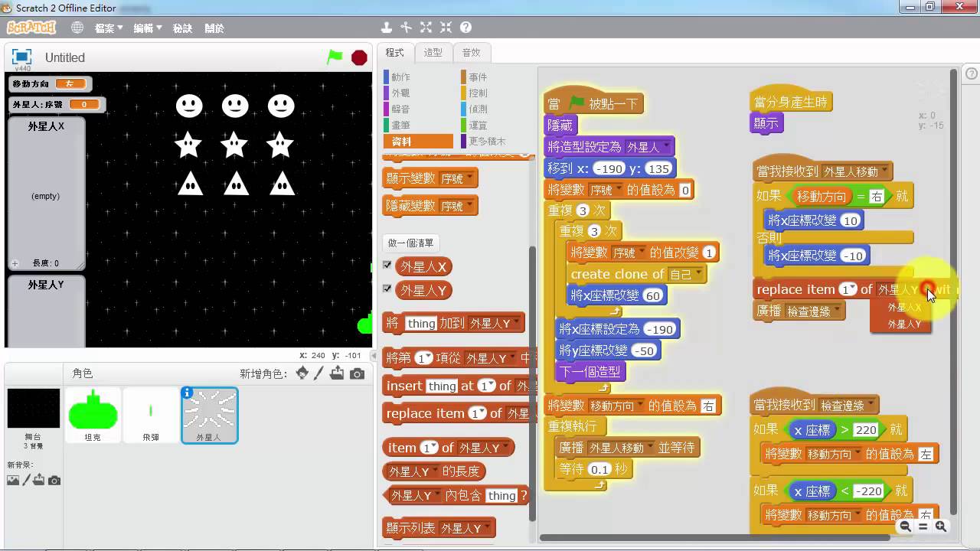Open block help question mark tool
The image size is (980, 551).
[465, 28]
